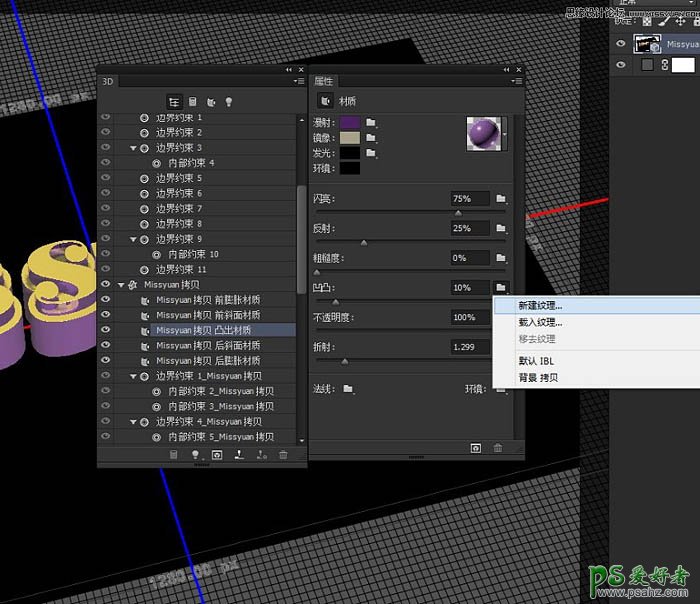Open bump (凹凸) texture folder icon
This screenshot has height=604, width=700.
point(501,287)
